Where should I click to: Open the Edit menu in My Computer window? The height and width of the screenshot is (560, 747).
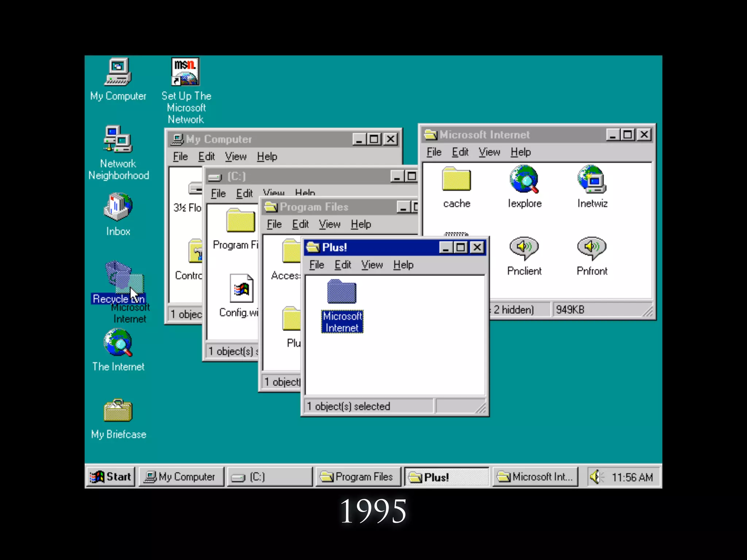206,156
